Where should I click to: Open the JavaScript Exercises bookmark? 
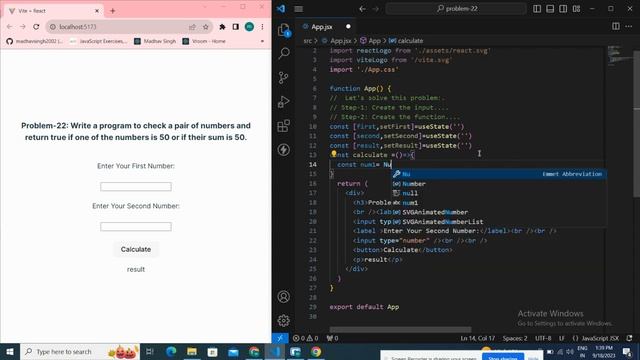pyautogui.click(x=98, y=41)
